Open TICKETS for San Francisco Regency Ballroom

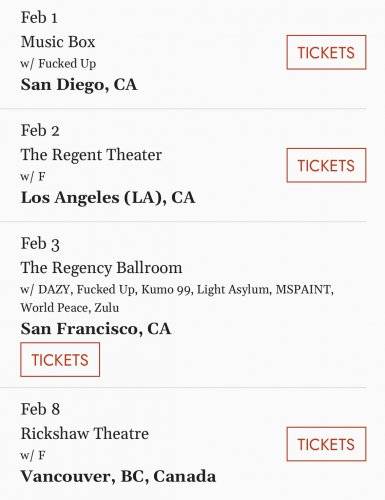point(60,360)
